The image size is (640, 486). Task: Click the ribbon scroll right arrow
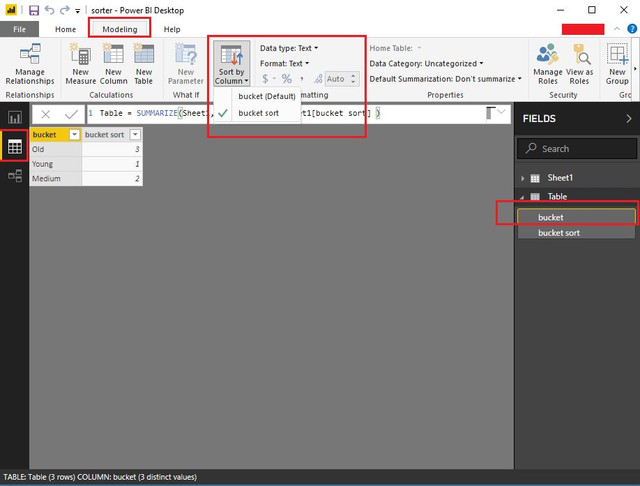635,69
